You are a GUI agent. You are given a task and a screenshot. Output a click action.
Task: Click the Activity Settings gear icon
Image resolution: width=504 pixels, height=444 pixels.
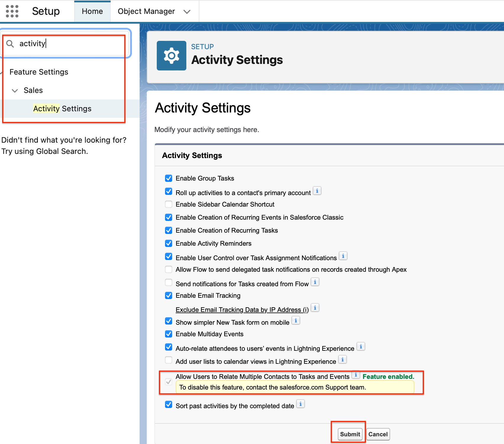point(172,55)
